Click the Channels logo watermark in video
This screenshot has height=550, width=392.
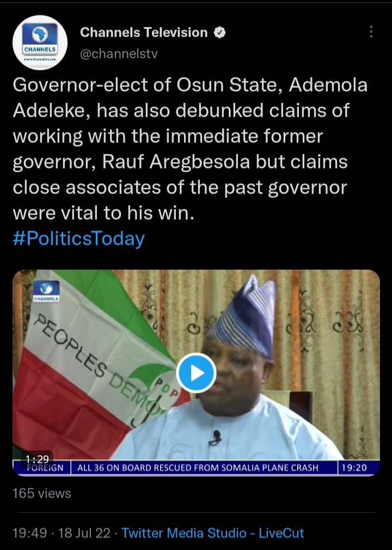46,291
